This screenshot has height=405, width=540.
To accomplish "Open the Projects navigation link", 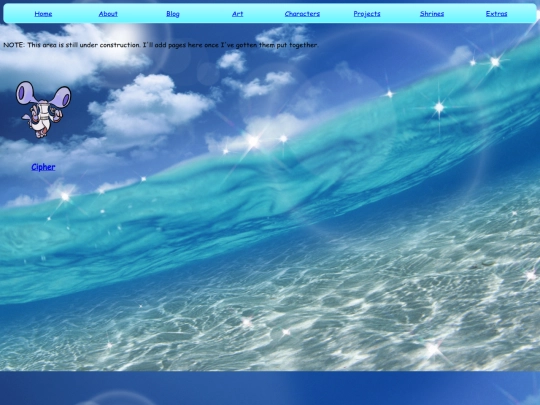I will point(367,14).
